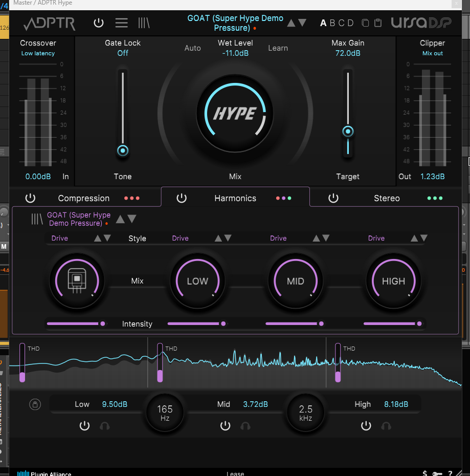Toggle Low band power button
This screenshot has height=476, width=470.
84,426
